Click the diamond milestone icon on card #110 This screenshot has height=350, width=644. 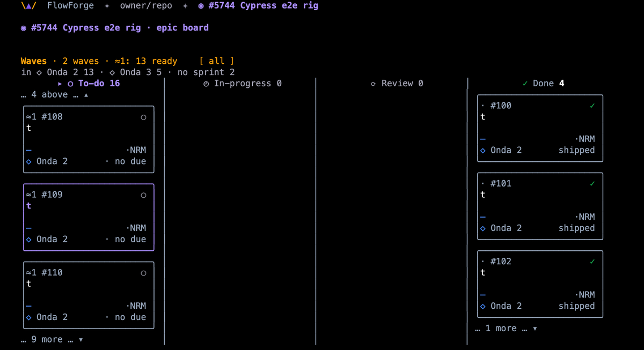tap(29, 317)
